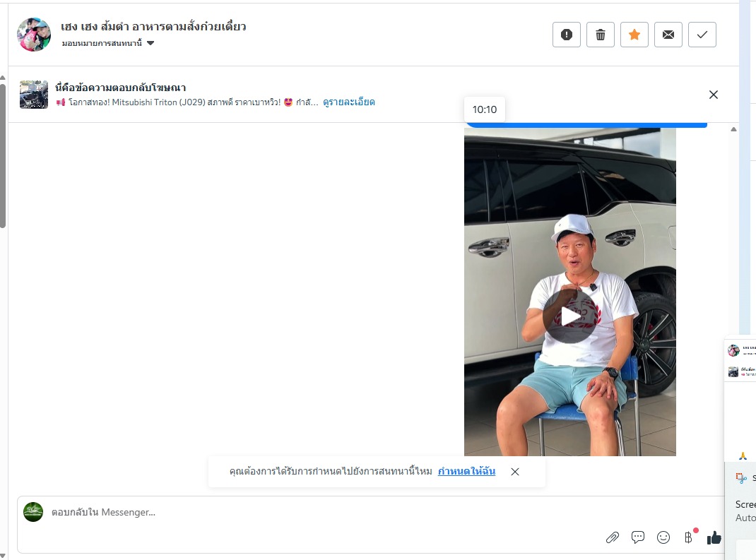
Task: Toggle the orange star follow-up marker
Action: click(634, 35)
